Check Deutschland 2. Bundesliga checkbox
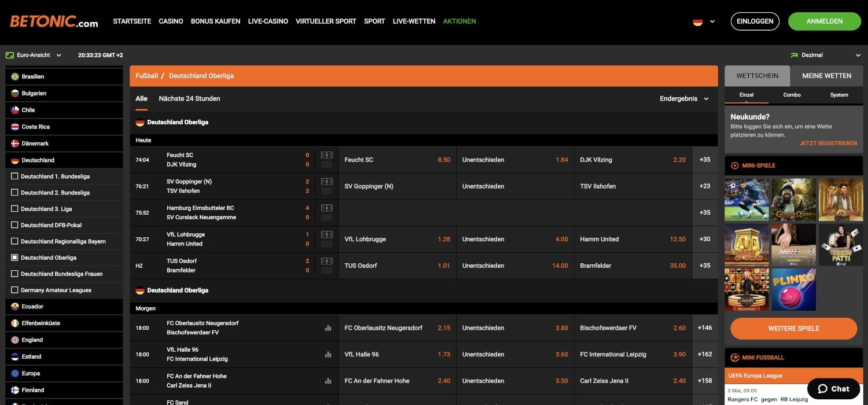This screenshot has height=405, width=868. 15,193
